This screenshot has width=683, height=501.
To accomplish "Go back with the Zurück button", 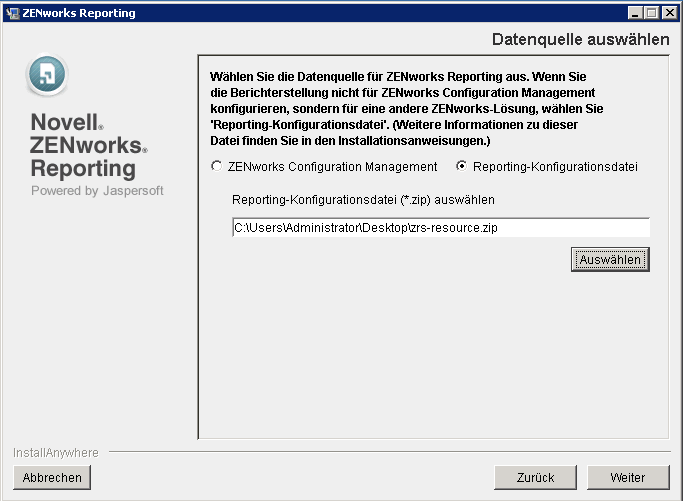I will (535, 477).
